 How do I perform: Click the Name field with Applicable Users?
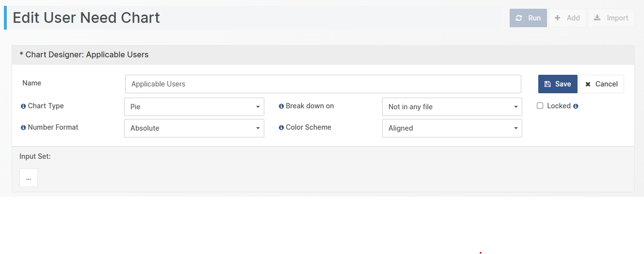point(323,84)
